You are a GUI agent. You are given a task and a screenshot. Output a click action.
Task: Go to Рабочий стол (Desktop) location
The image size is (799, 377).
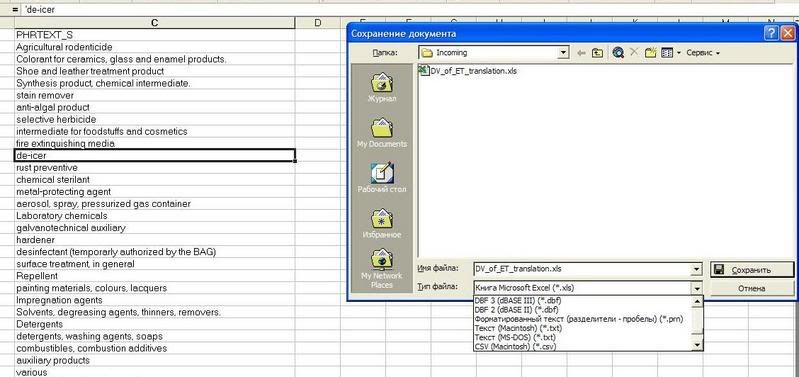382,178
